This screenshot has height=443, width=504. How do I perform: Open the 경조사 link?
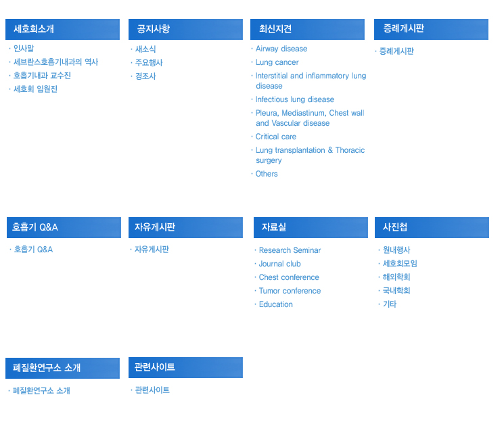point(145,76)
